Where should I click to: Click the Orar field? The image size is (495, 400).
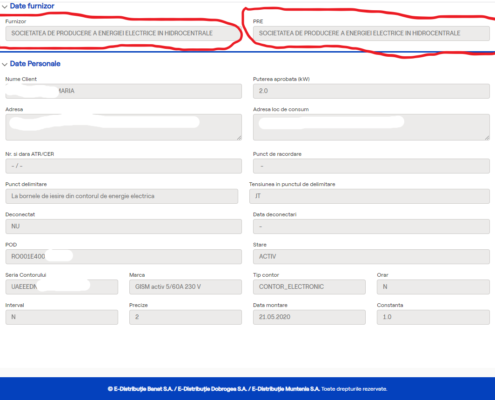(x=433, y=287)
